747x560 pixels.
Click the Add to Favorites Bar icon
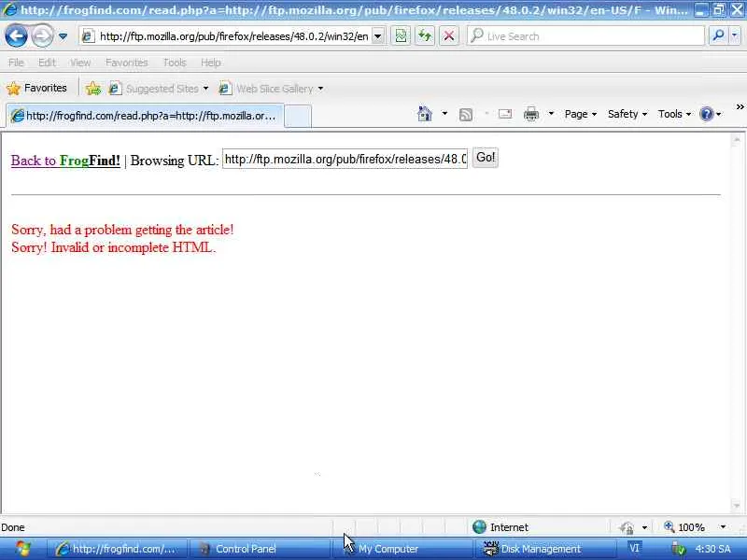tap(93, 89)
